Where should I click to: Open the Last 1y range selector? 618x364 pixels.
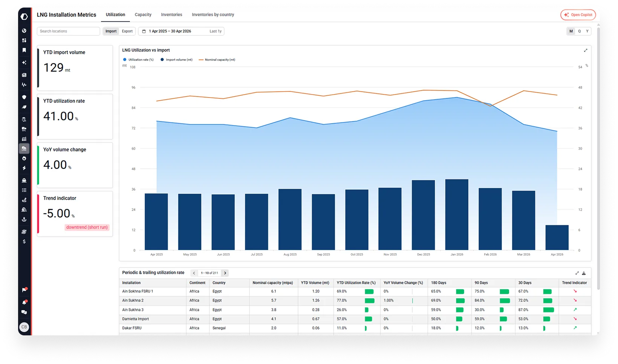point(215,31)
